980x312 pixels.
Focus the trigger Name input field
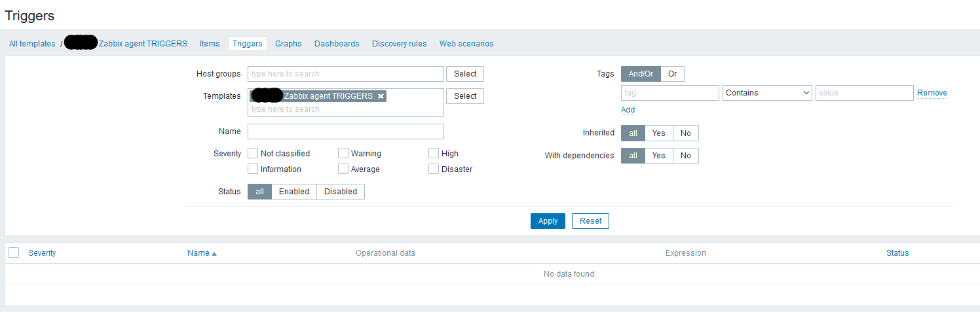click(x=346, y=131)
